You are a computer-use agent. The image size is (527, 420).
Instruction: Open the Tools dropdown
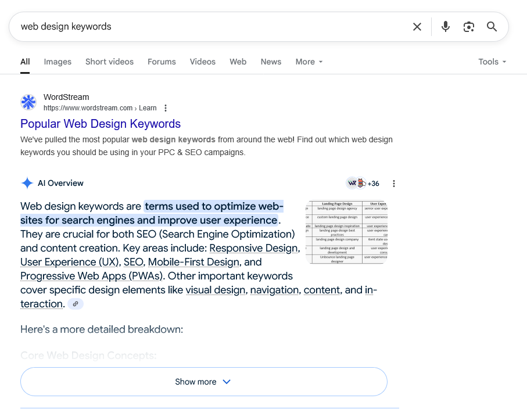[492, 62]
